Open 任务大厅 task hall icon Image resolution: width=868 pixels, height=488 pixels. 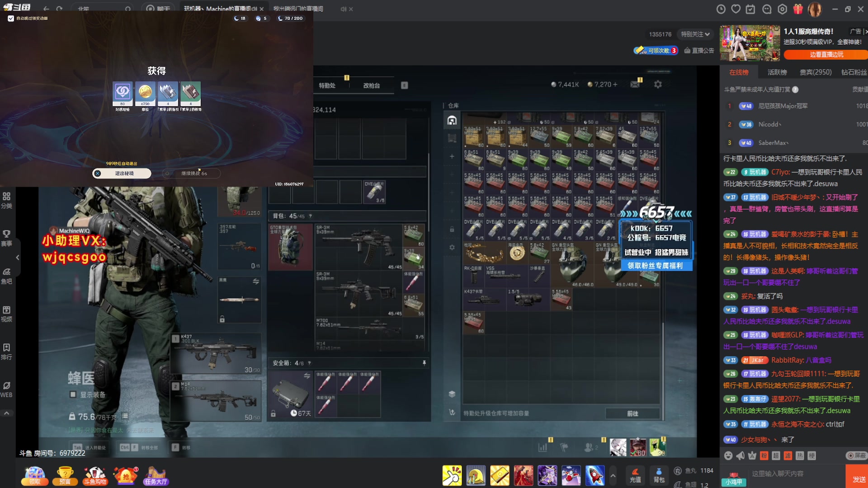(156, 476)
